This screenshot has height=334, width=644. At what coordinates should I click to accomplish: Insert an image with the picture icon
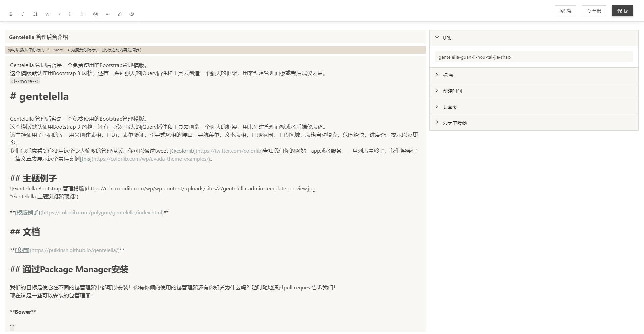click(96, 14)
